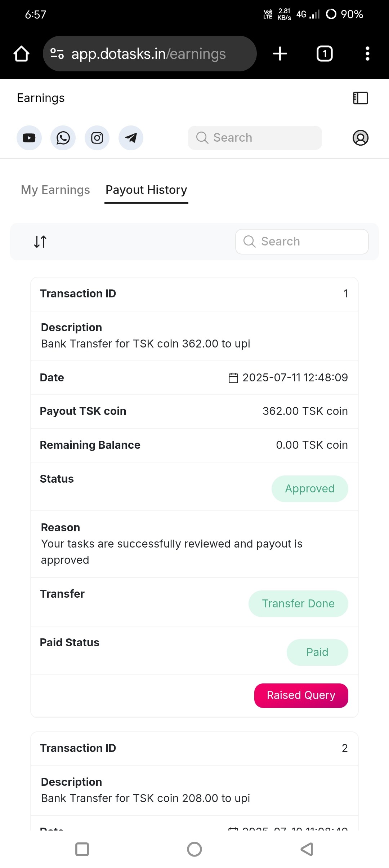Select the Payout History tab
Viewport: 389px width, 868px height.
click(146, 190)
